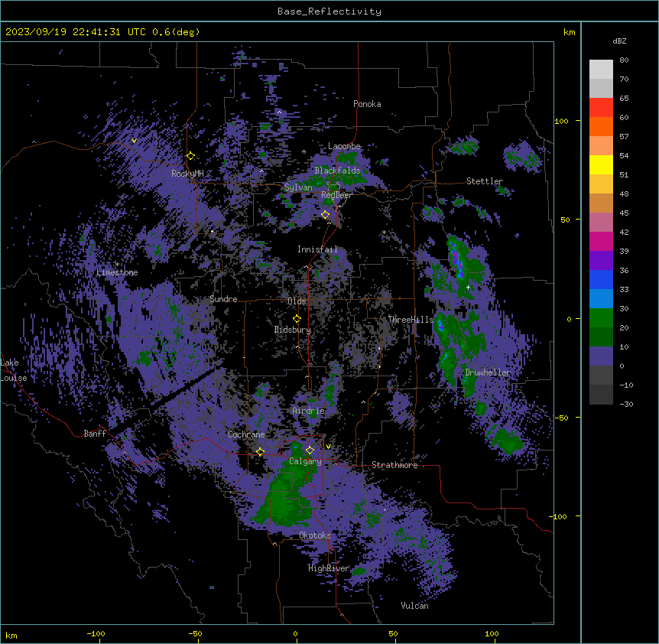Click yellow V marker northwest of RockyMH
Viewport: 659px width, 644px height.
point(134,141)
